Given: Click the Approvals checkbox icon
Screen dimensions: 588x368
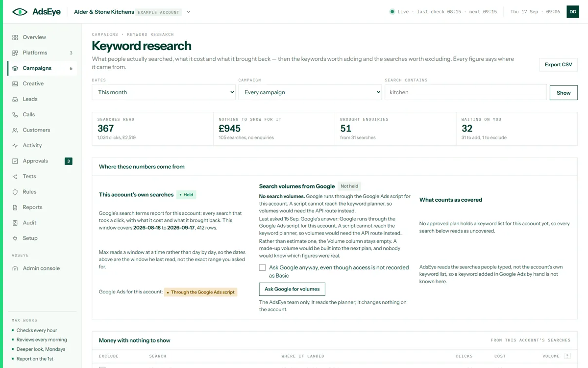Looking at the screenshot, I should pos(15,161).
